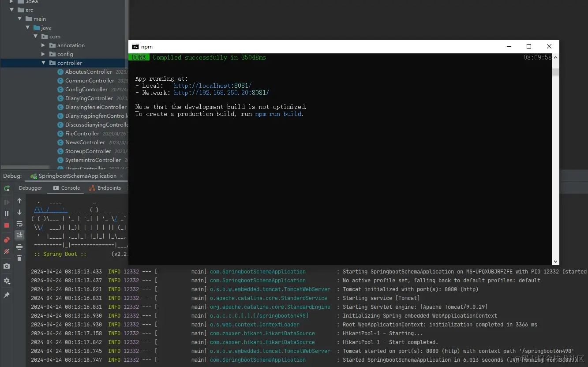Toggle scroll to end of console
This screenshot has width=588, height=367.
[x=19, y=235]
